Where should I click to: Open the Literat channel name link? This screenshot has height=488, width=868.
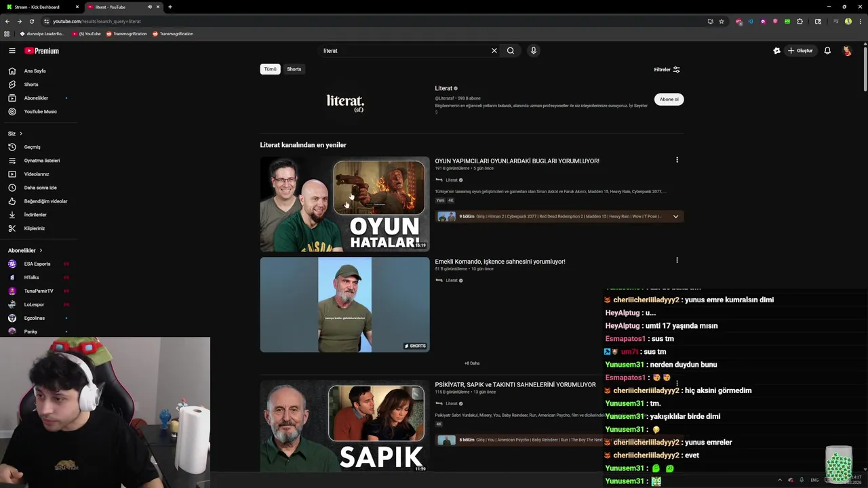443,88
